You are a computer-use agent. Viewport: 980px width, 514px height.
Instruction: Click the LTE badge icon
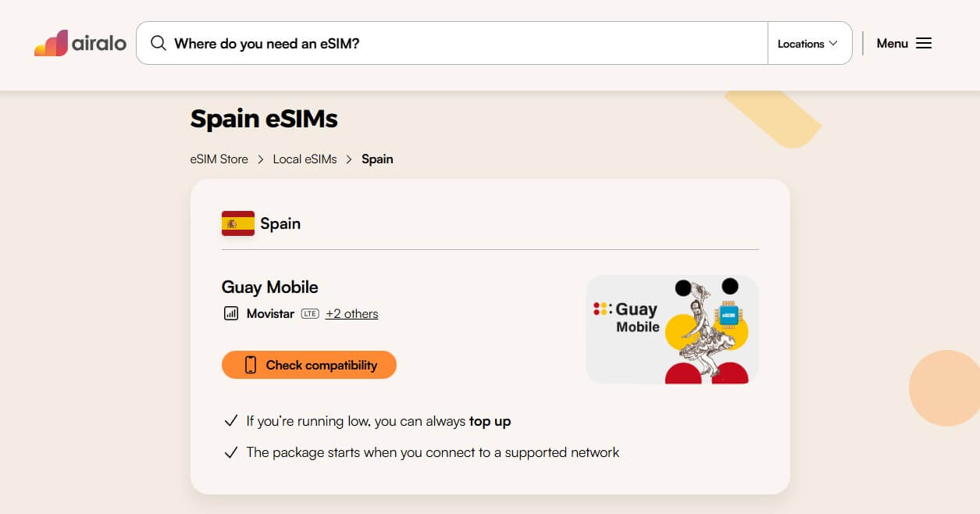coord(310,313)
